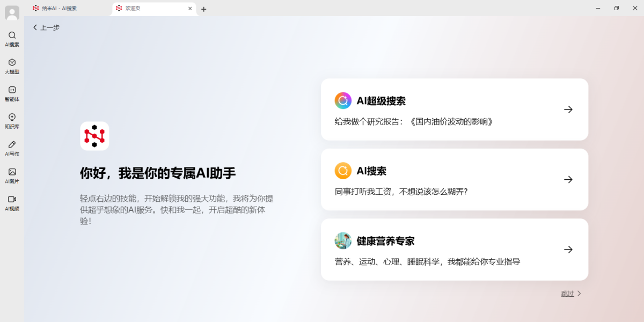
Task: Switch to the 纳米AI - AI搜索 tab
Action: 55,8
